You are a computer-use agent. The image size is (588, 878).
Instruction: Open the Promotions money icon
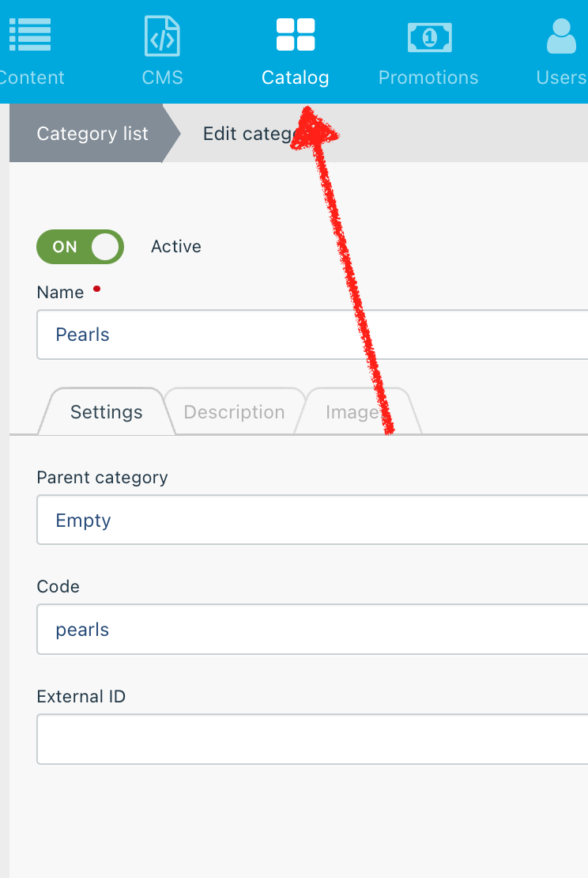point(429,37)
